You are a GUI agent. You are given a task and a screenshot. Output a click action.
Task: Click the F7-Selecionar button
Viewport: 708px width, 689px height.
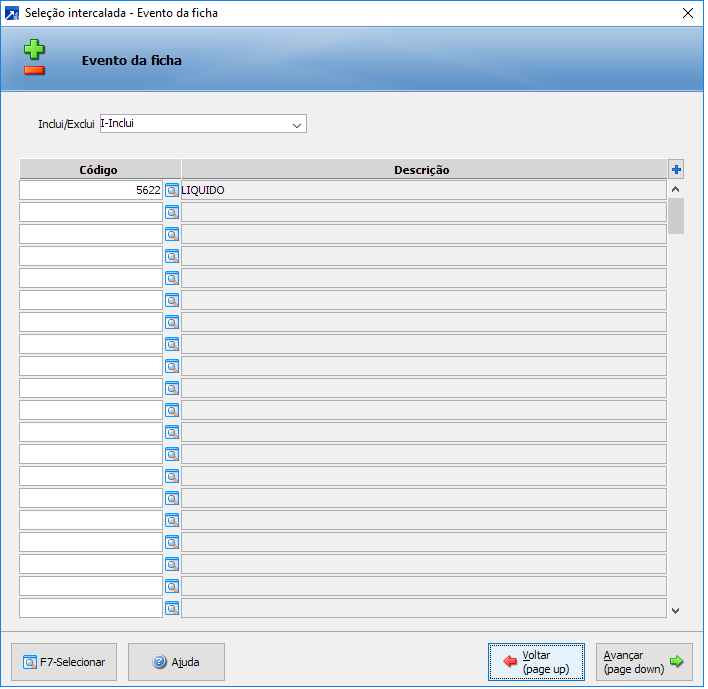point(64,662)
